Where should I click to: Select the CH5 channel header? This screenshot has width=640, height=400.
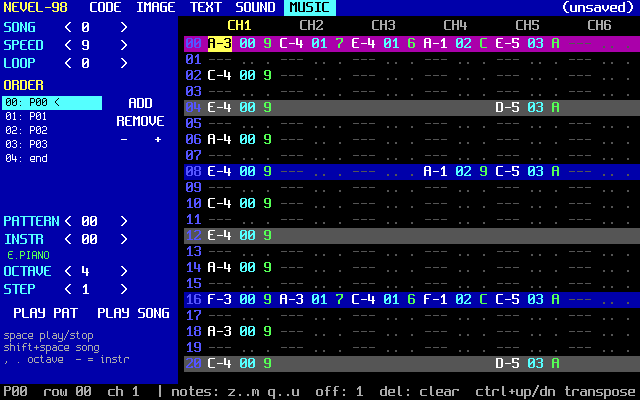tap(527, 26)
